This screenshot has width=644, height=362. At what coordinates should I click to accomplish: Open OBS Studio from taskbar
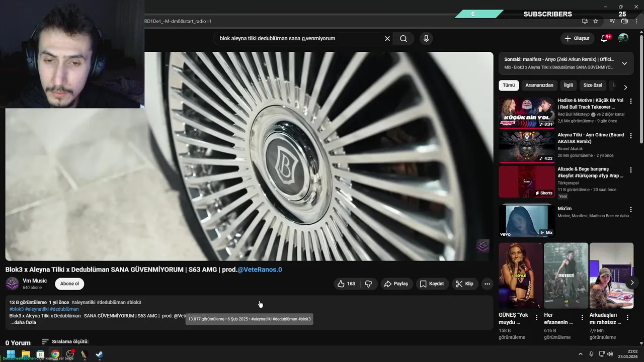point(70,354)
